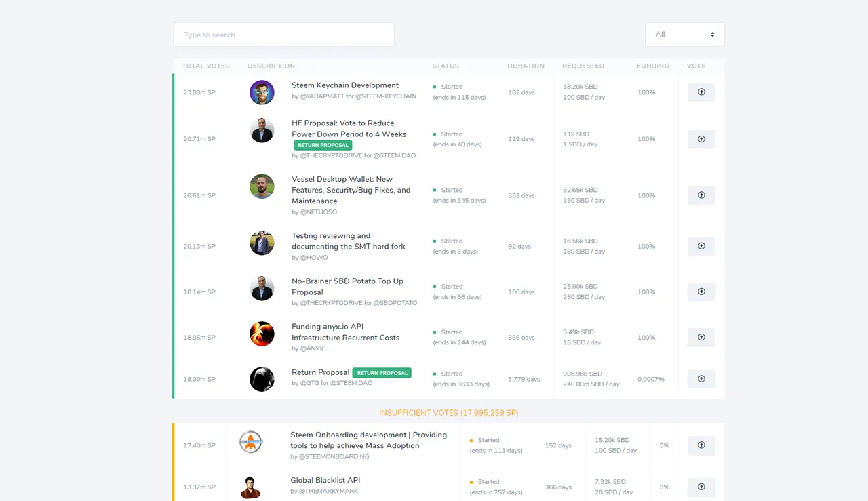Click the Duration column header

tap(526, 66)
